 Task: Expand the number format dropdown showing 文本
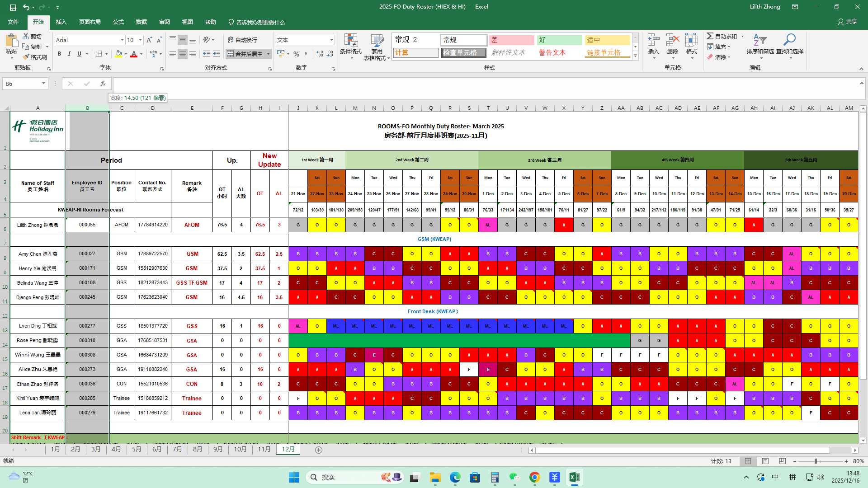[x=331, y=40]
